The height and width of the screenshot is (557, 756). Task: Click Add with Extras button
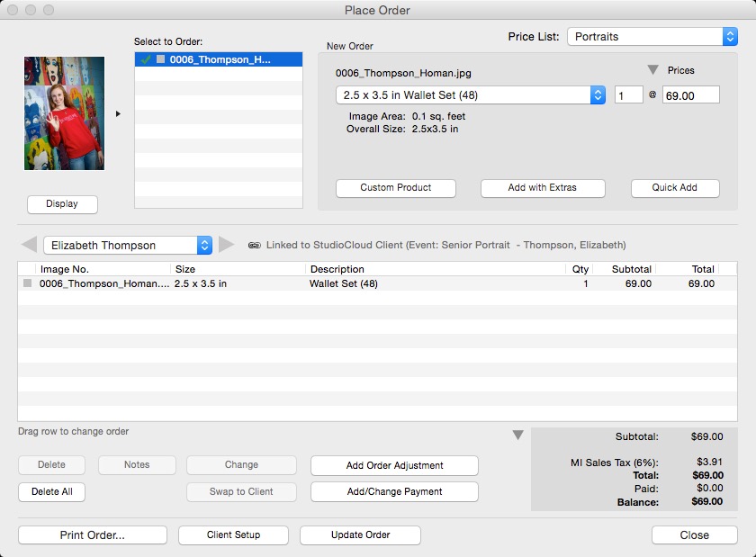tap(543, 188)
